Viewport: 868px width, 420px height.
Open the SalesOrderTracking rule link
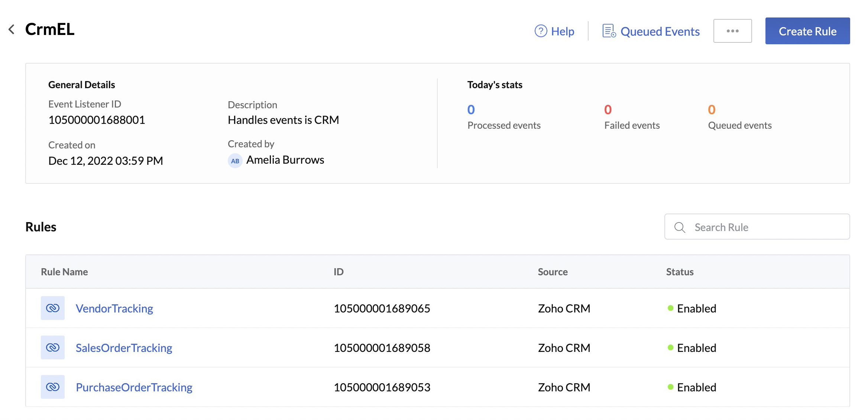point(124,347)
